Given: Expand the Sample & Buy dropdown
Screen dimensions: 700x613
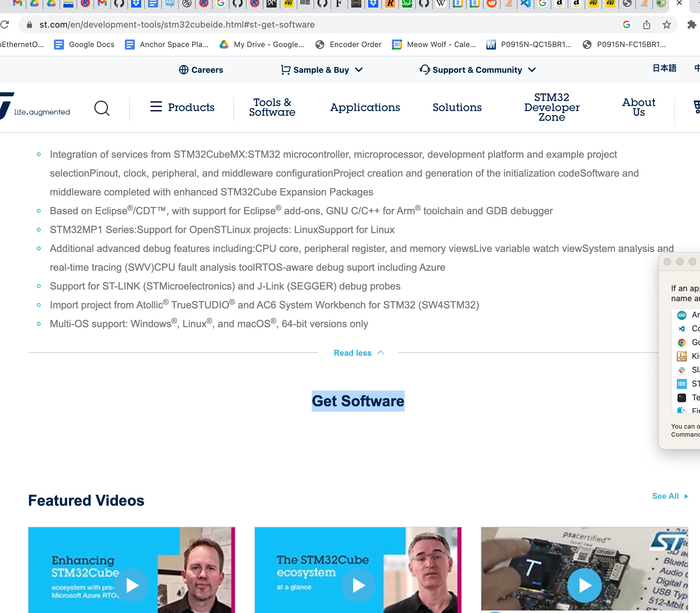Looking at the screenshot, I should pyautogui.click(x=321, y=70).
